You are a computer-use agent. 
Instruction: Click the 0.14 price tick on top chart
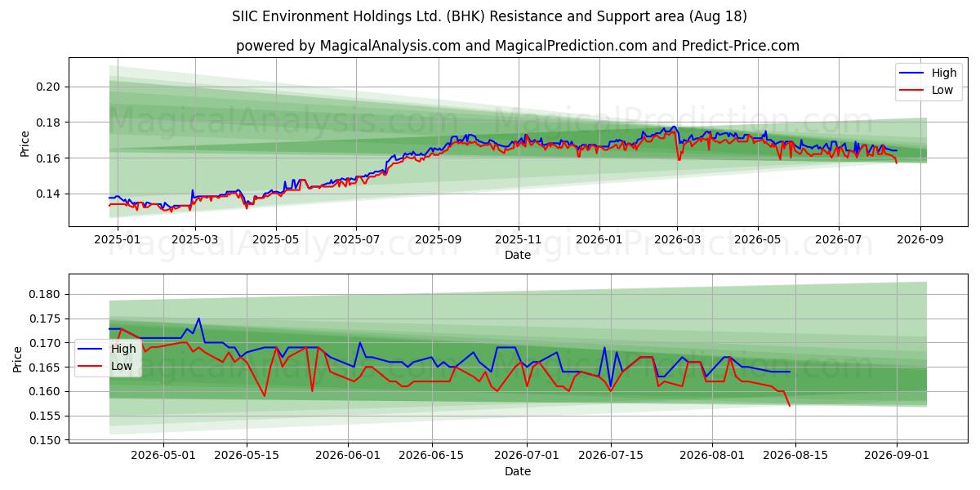click(x=48, y=194)
